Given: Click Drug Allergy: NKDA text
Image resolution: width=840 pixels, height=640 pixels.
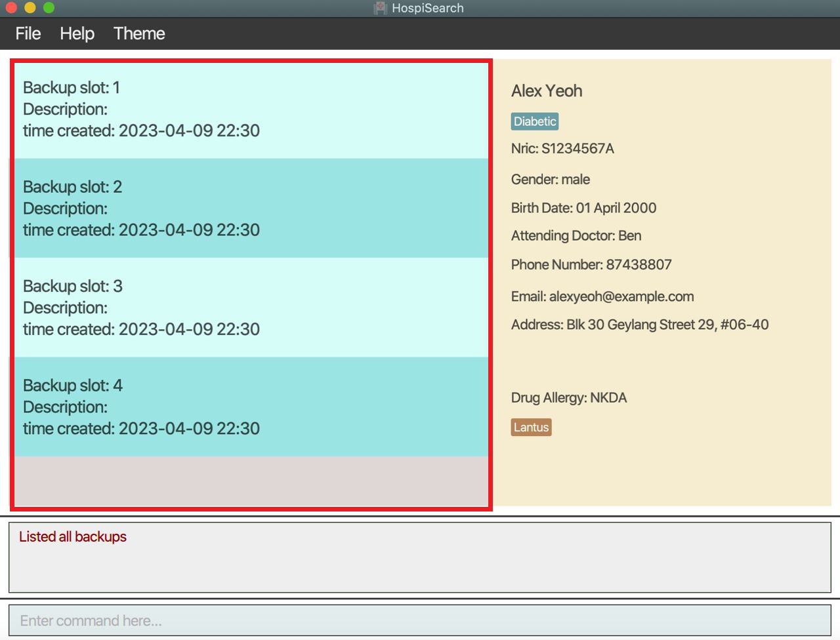Looking at the screenshot, I should pos(569,398).
